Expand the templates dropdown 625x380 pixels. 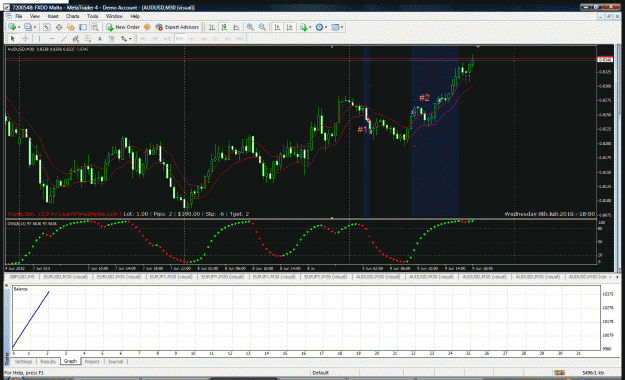342,27
